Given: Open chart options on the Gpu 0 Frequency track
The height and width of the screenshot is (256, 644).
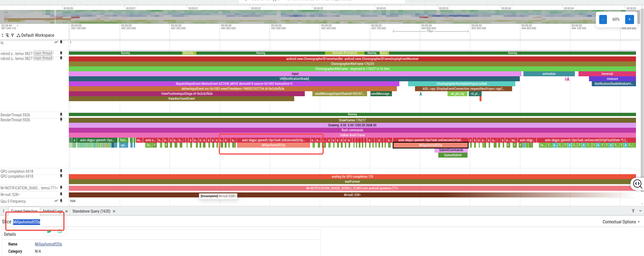Looking at the screenshot, I should point(56,201).
